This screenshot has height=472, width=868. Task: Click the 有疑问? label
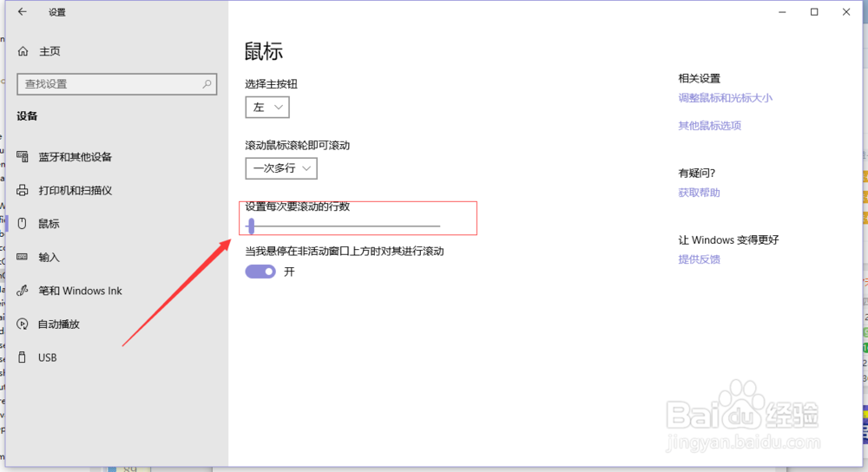[696, 174]
